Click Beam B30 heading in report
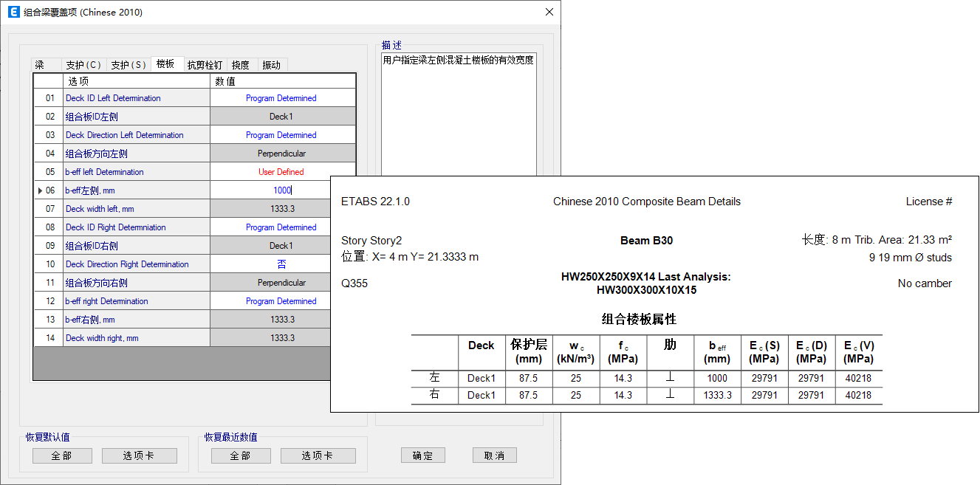This screenshot has height=485, width=980. click(646, 241)
